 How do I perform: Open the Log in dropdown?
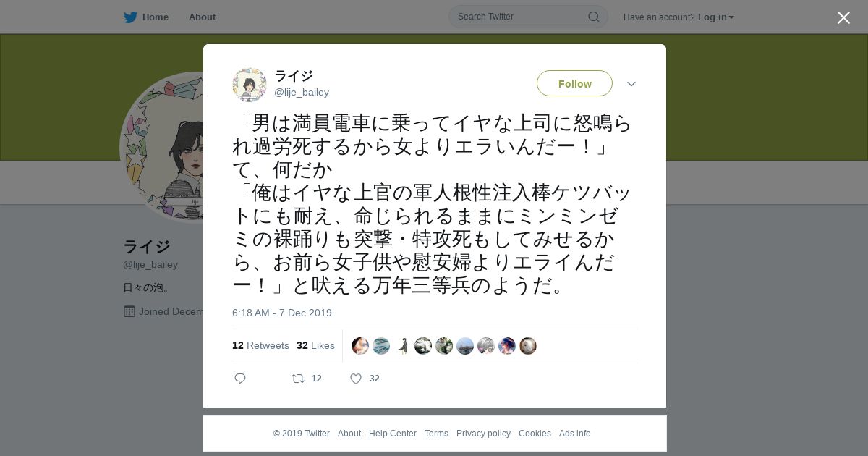(715, 17)
